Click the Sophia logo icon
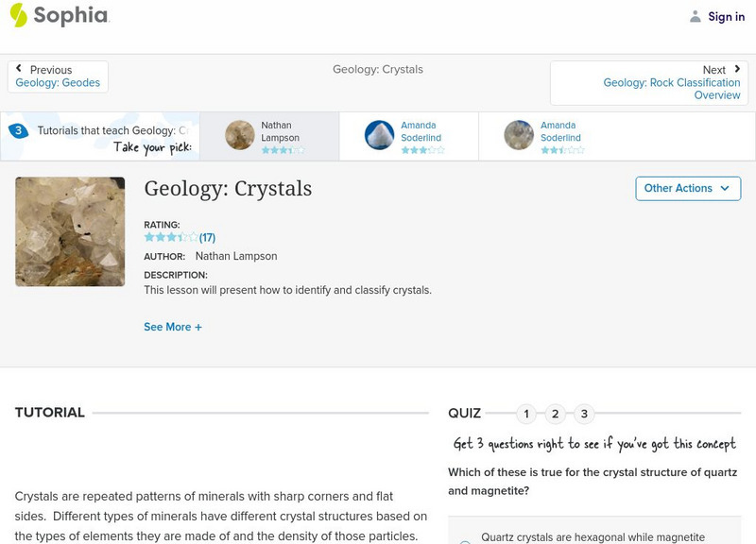The image size is (756, 544). [x=19, y=15]
